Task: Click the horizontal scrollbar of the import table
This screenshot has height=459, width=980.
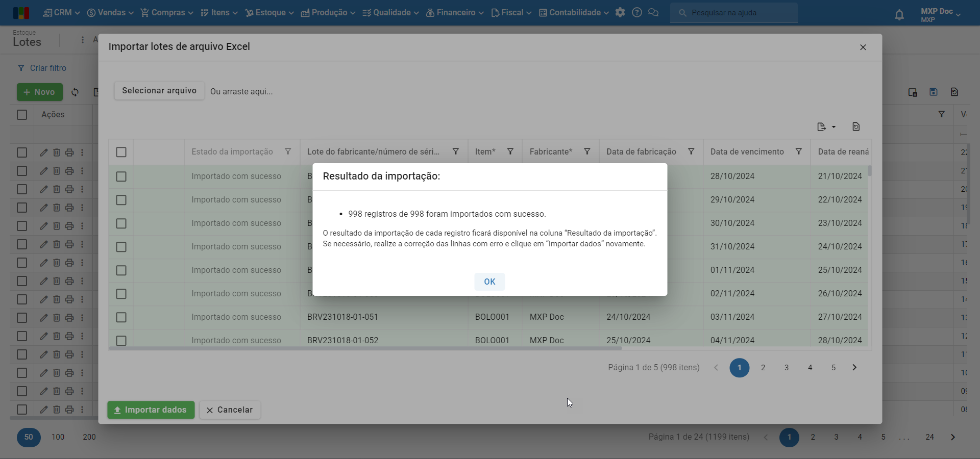Action: (365, 349)
